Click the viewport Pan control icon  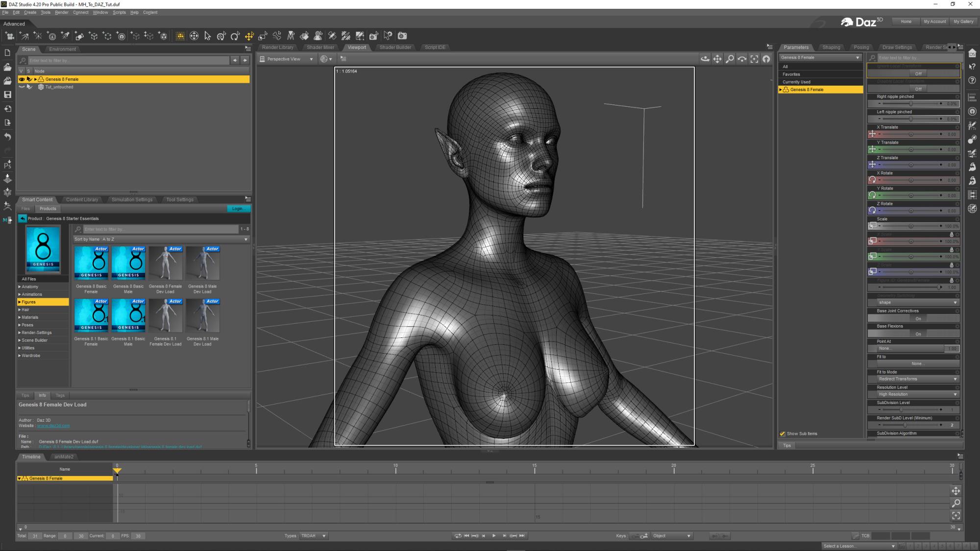click(x=717, y=59)
